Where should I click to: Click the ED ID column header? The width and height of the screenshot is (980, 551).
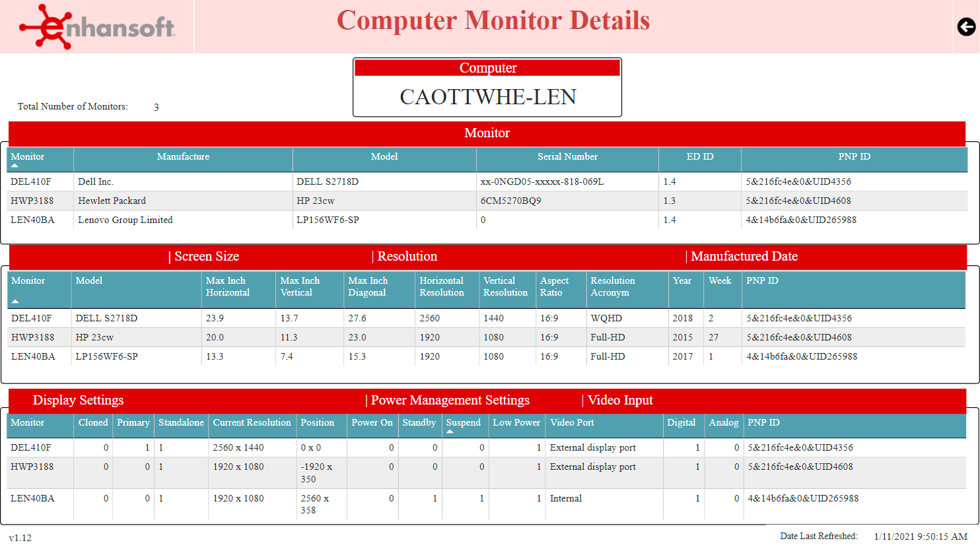tap(699, 157)
